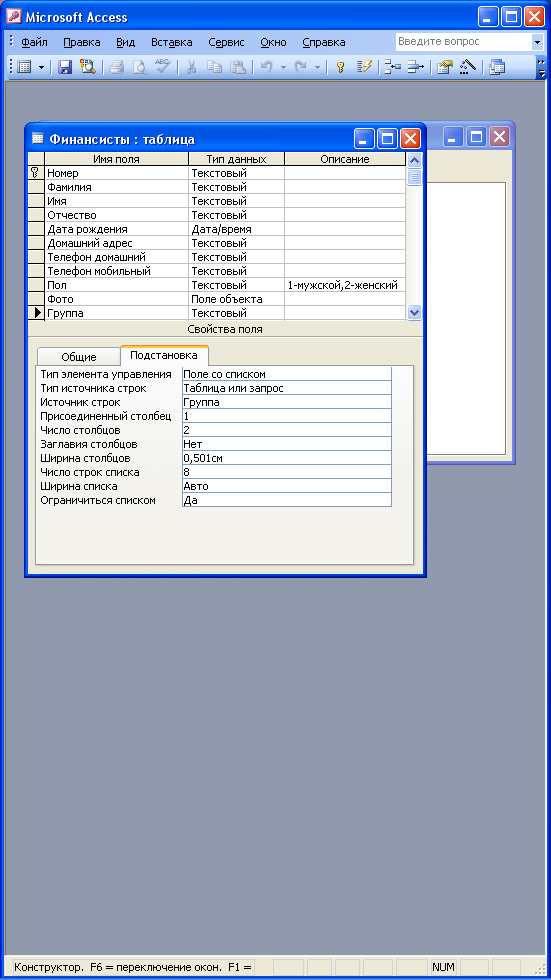Open the Undo history dropdown arrow
This screenshot has height=980, width=551.
[283, 67]
